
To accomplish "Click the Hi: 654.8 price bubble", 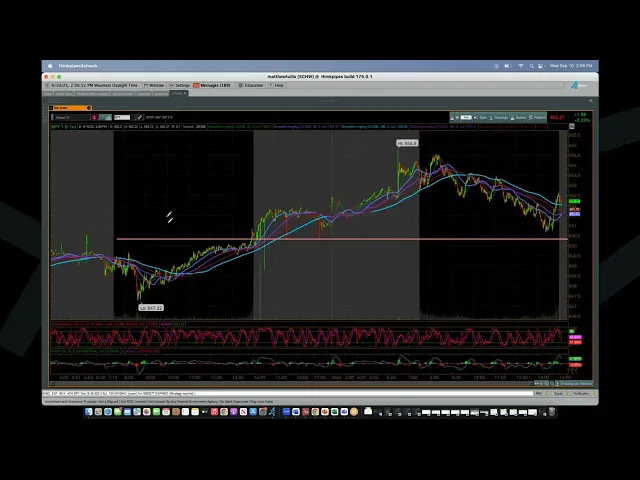I will pos(407,143).
